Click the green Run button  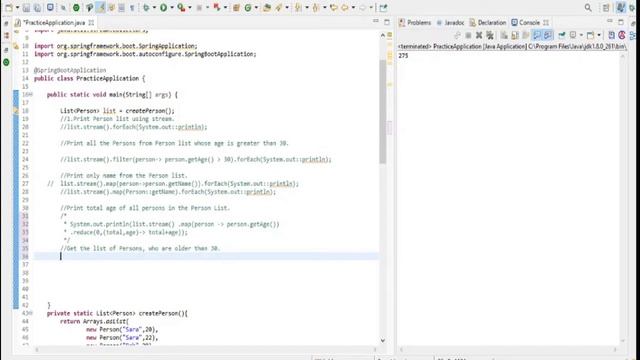tap(163, 7)
